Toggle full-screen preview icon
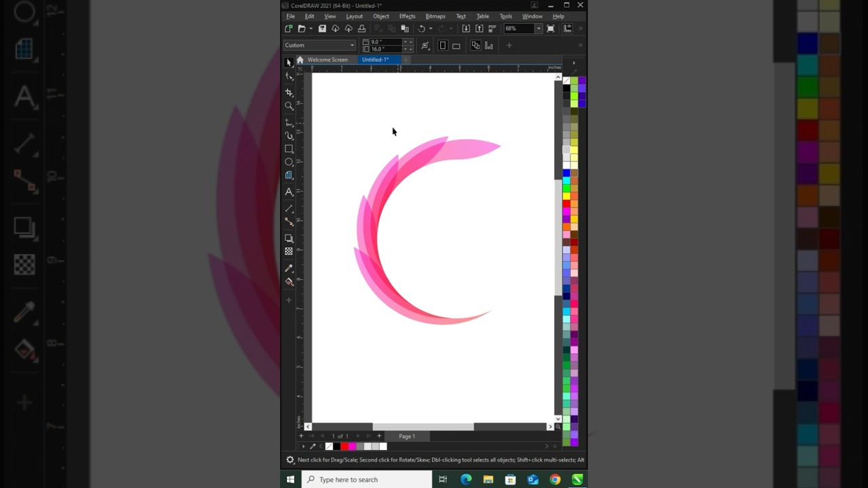This screenshot has height=488, width=868. (x=551, y=28)
